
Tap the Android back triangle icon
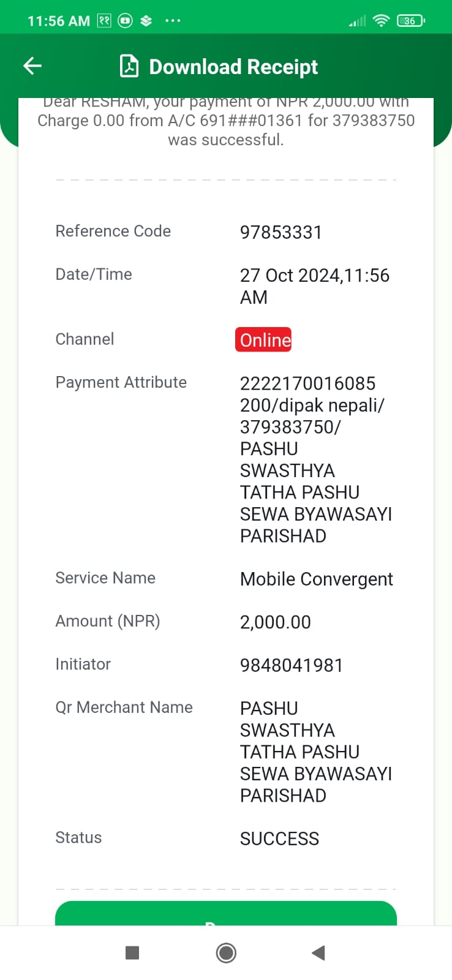[x=318, y=952]
